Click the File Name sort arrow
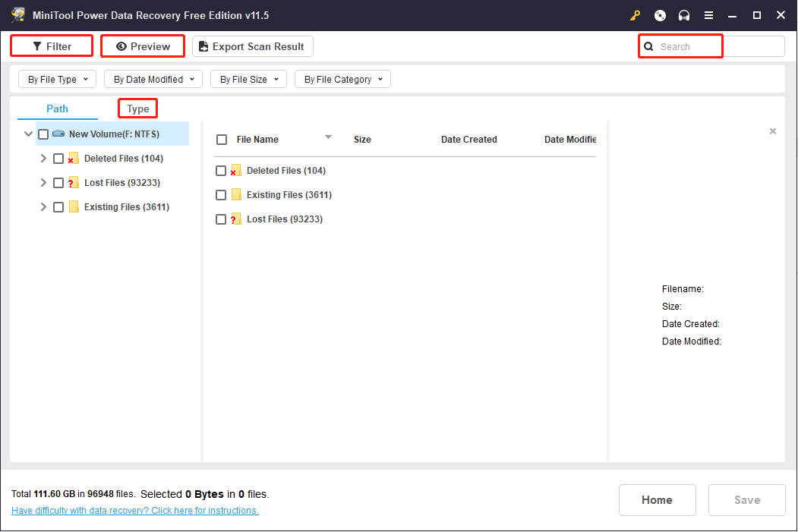The height and width of the screenshot is (532, 798). click(328, 137)
